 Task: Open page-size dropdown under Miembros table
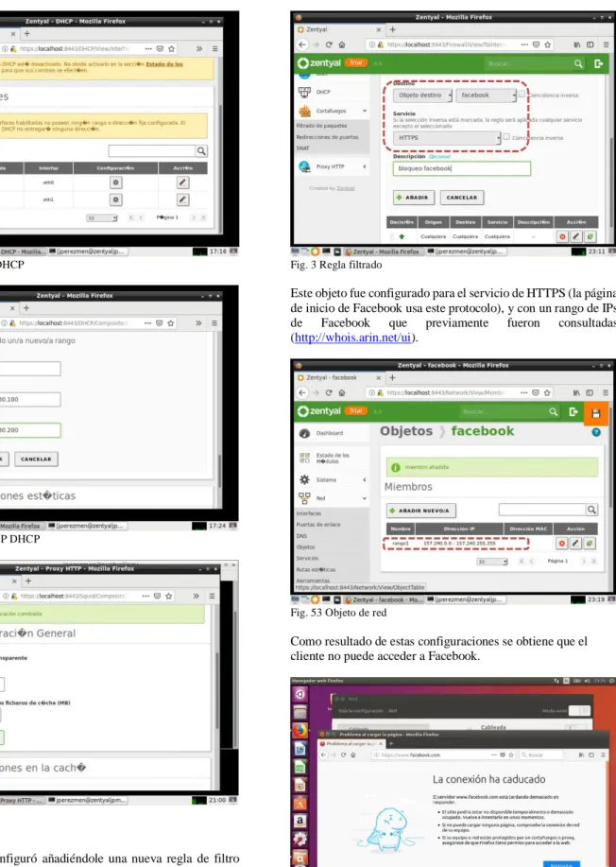(491, 562)
